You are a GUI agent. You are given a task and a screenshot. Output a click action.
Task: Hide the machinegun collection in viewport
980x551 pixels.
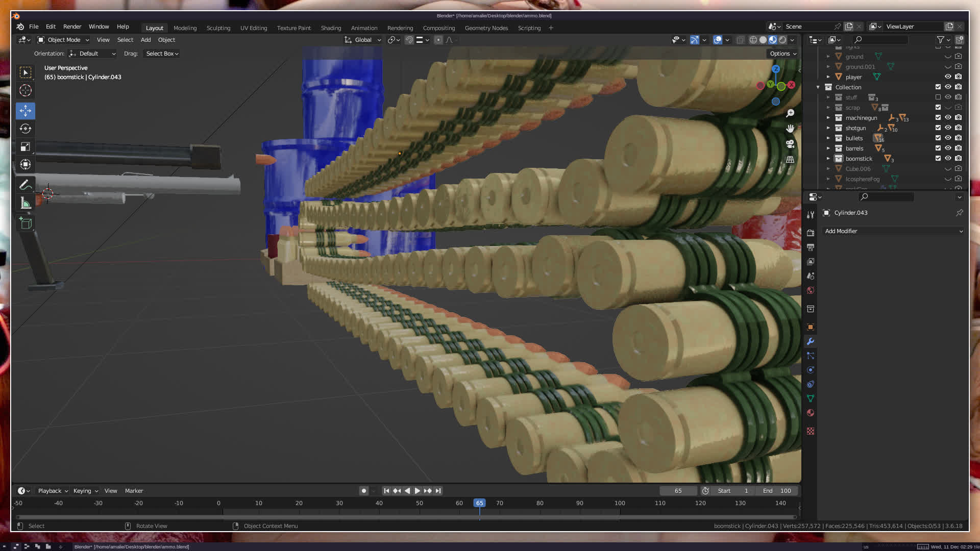pyautogui.click(x=948, y=118)
